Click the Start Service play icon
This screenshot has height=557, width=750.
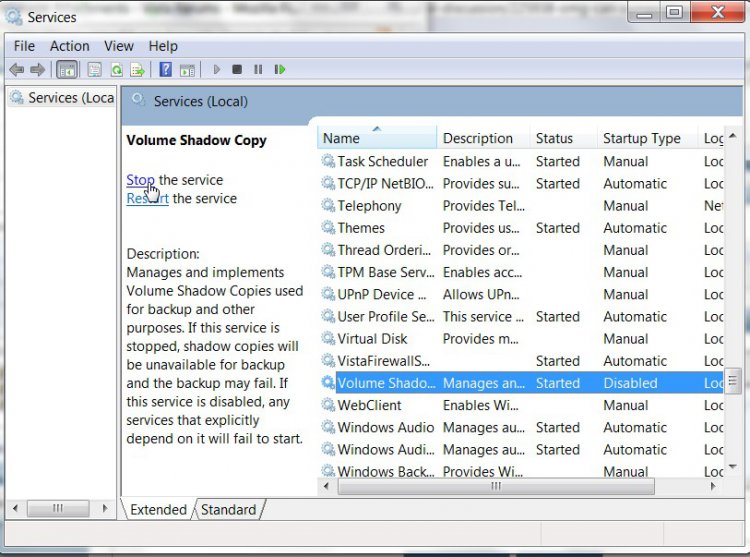(x=216, y=70)
